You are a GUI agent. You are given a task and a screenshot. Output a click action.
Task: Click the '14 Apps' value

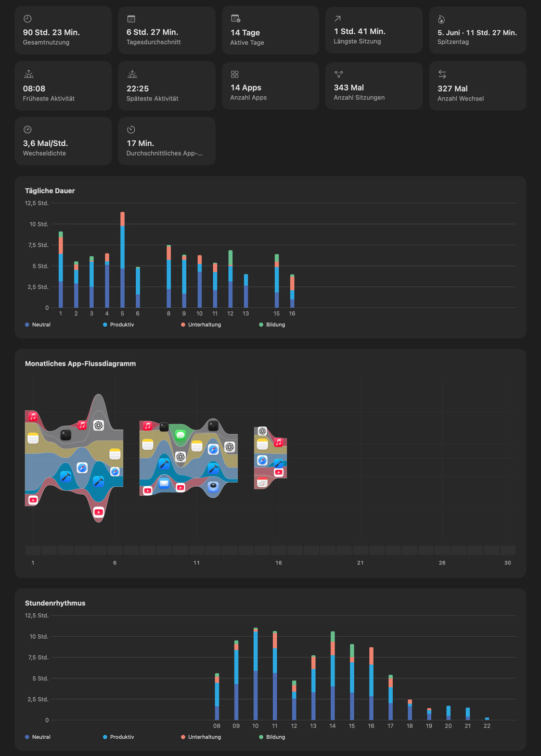(x=246, y=88)
